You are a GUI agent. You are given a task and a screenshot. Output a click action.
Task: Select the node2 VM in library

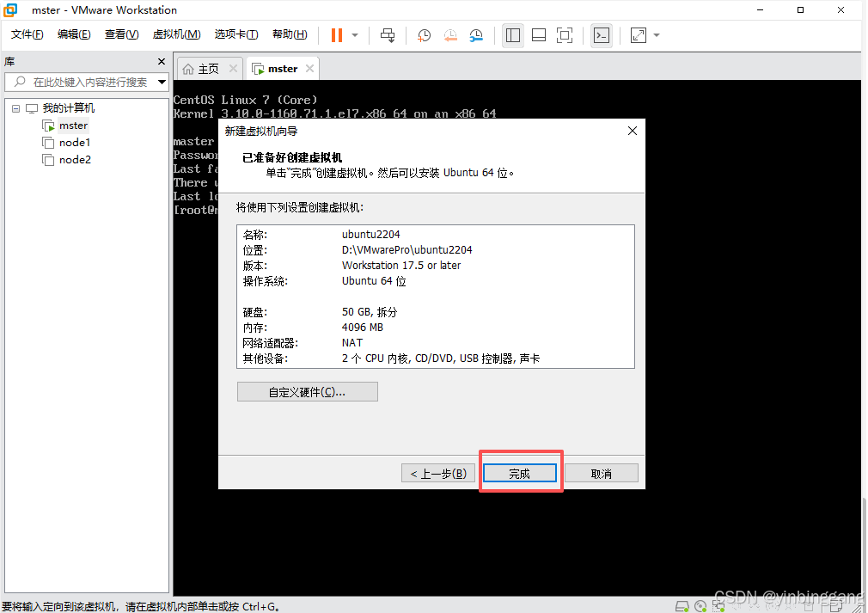click(x=75, y=160)
